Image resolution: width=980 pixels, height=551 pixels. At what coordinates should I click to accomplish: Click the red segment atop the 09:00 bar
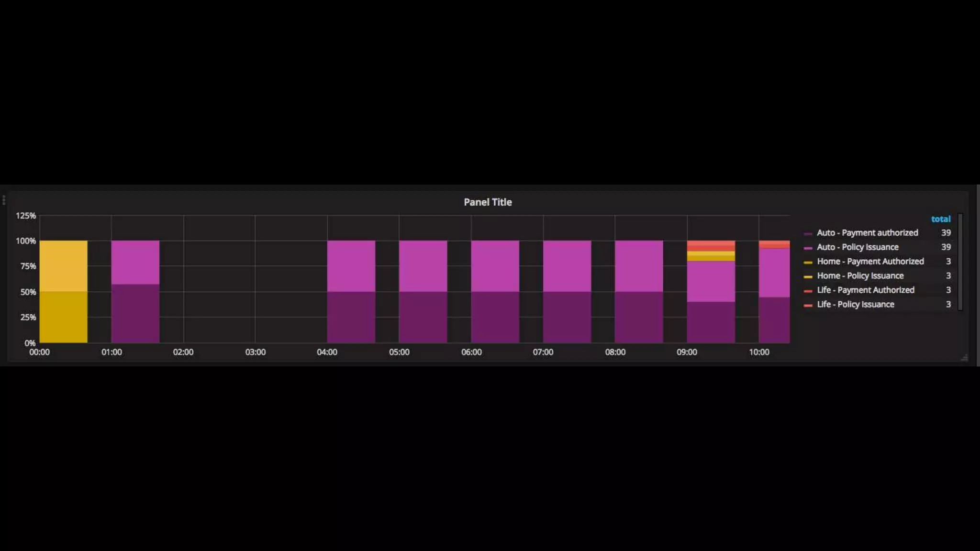click(711, 245)
